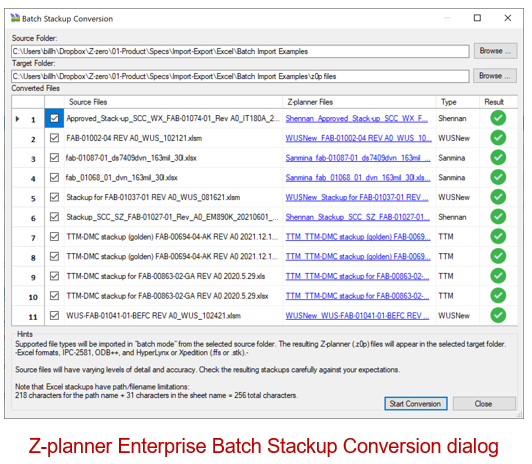Uncheck the FAB-01002-04 REV A0_WUS file checkbox
Image resolution: width=532 pixels, height=464 pixels.
(x=54, y=138)
